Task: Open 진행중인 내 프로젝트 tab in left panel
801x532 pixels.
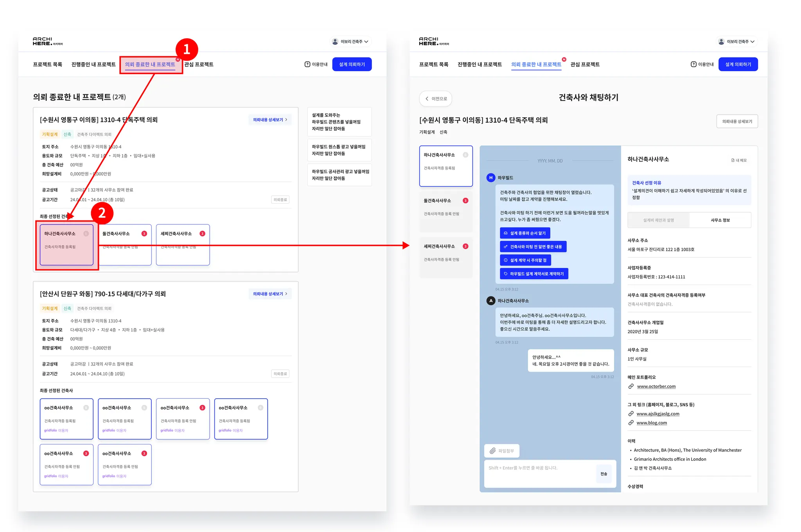Action: coord(93,64)
